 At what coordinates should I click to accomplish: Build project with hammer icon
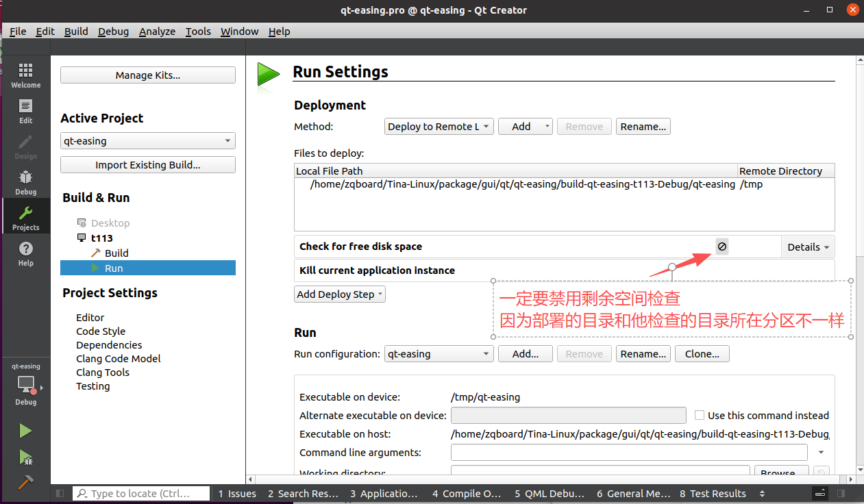pos(25,482)
